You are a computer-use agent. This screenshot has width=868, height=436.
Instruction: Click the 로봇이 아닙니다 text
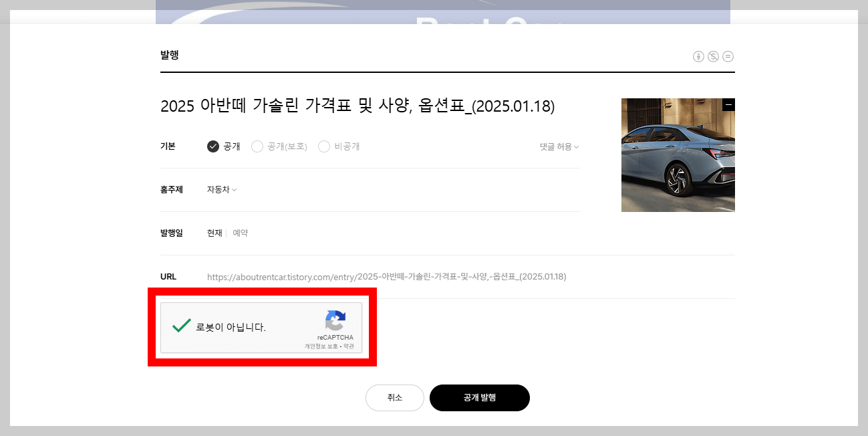(x=231, y=328)
